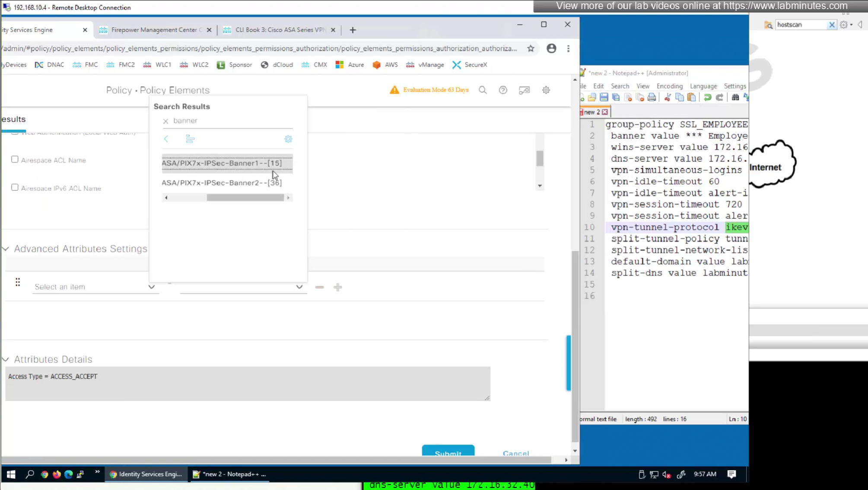868x490 pixels.
Task: Open the ISE help question-mark icon
Action: tap(503, 90)
